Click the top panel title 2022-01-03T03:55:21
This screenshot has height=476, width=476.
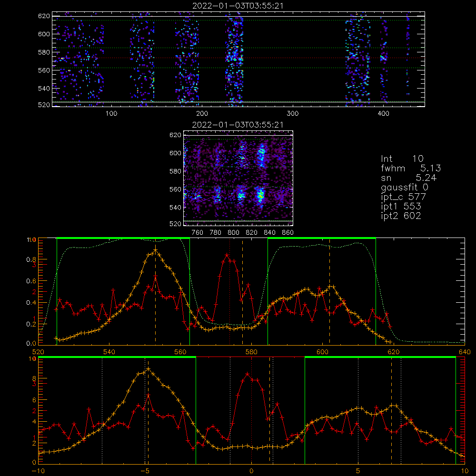click(x=238, y=5)
